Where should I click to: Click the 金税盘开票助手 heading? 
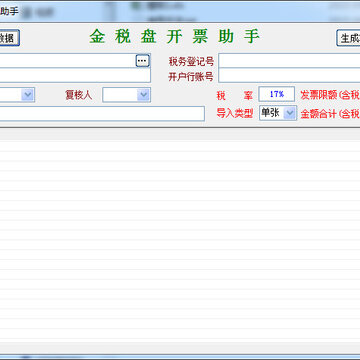pos(174,37)
